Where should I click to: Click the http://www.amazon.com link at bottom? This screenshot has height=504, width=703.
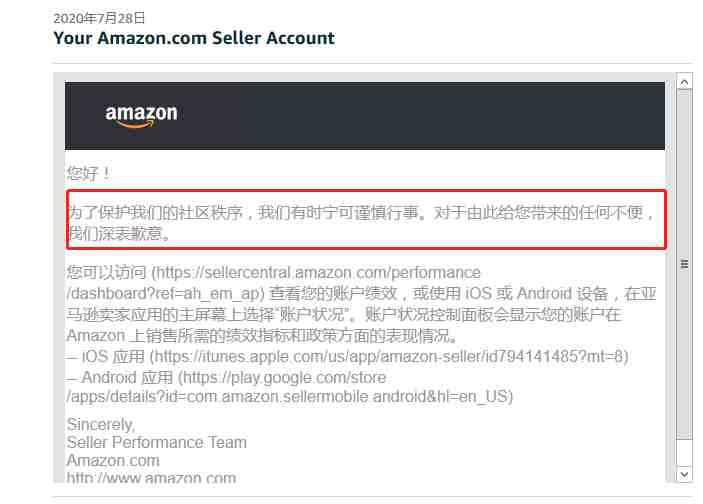coord(152,478)
